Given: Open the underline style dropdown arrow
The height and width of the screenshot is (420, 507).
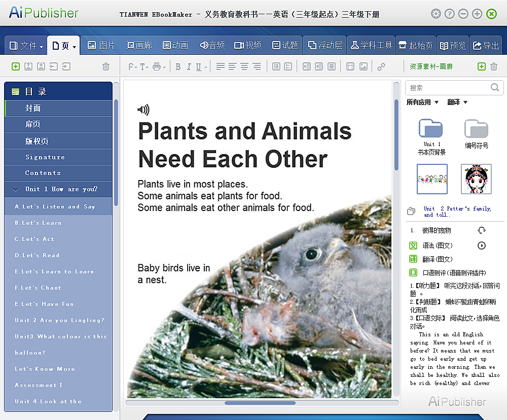Looking at the screenshot, I should point(206,67).
